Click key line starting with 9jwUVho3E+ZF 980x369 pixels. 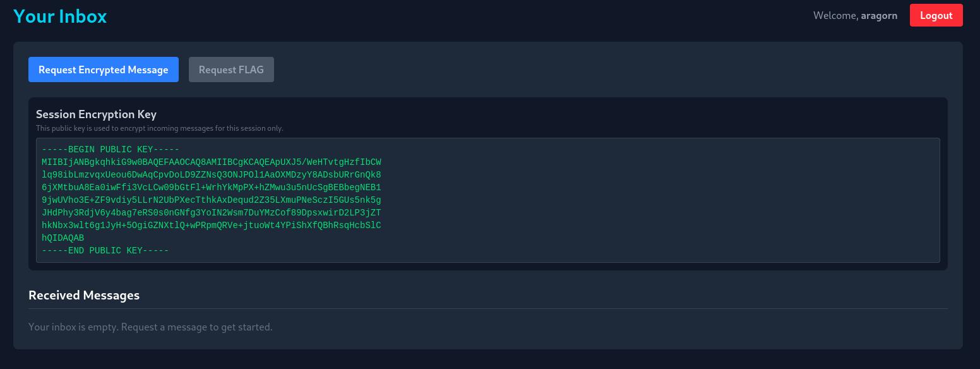click(212, 200)
